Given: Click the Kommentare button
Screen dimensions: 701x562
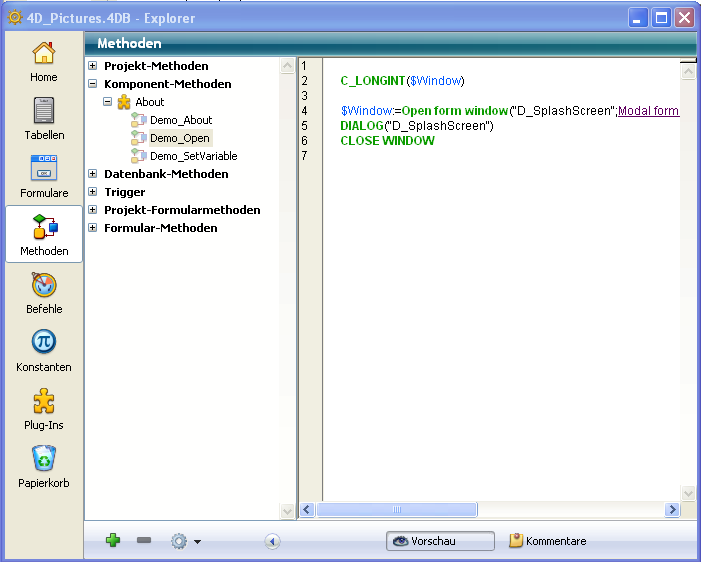Looking at the screenshot, I should 548,541.
